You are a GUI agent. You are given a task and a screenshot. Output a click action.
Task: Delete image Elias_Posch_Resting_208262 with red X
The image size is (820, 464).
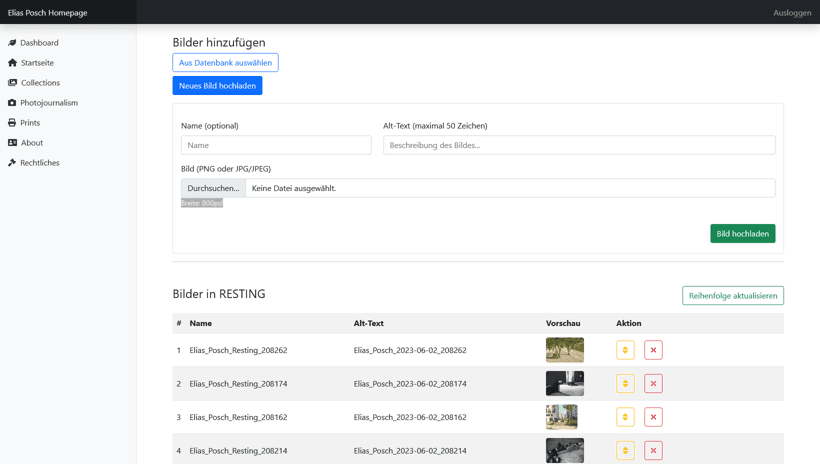click(x=653, y=350)
